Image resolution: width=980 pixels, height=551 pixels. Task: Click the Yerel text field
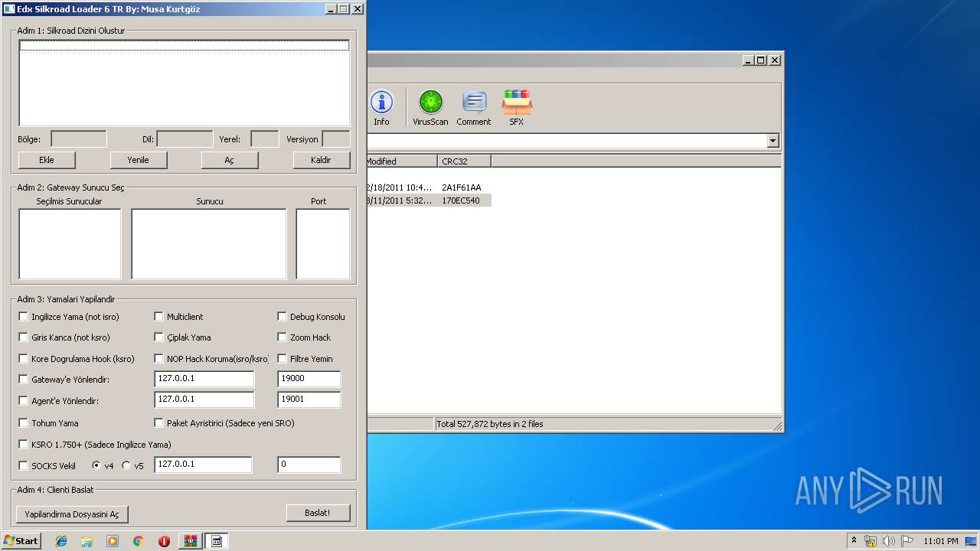(x=264, y=139)
